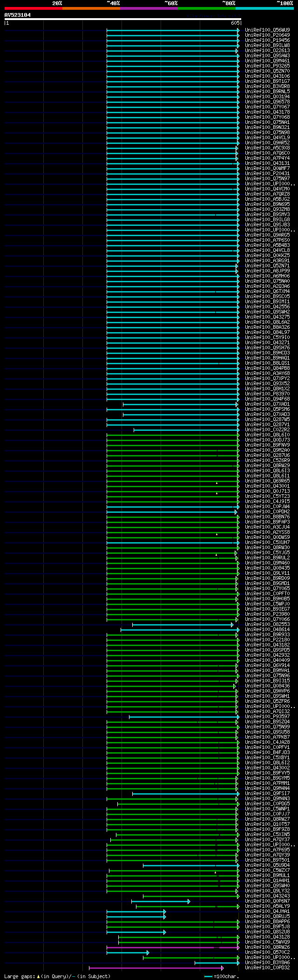Image resolution: width=298 pixels, height=980 pixels.
Task: Select the UniRef100_C5XUH7 label
Action: click(267, 543)
